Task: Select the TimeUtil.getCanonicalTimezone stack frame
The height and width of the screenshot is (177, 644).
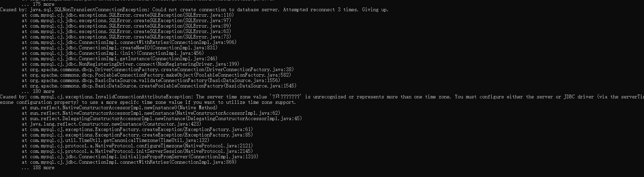Action: [115, 140]
